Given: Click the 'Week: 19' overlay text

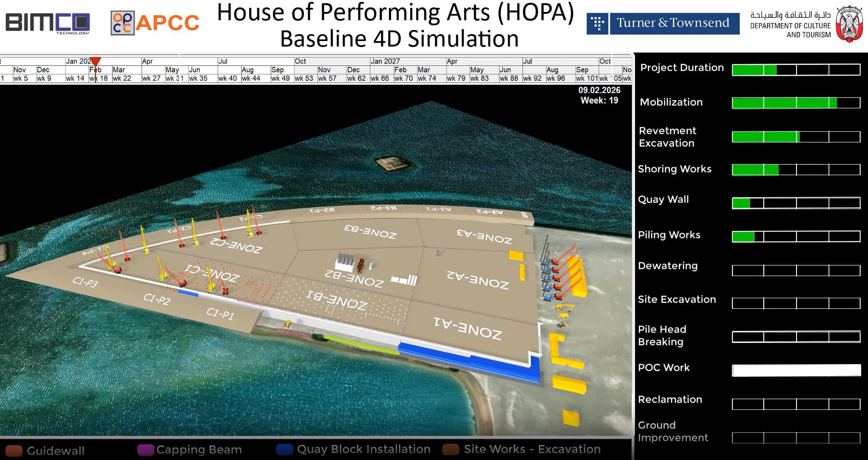Looking at the screenshot, I should point(599,100).
